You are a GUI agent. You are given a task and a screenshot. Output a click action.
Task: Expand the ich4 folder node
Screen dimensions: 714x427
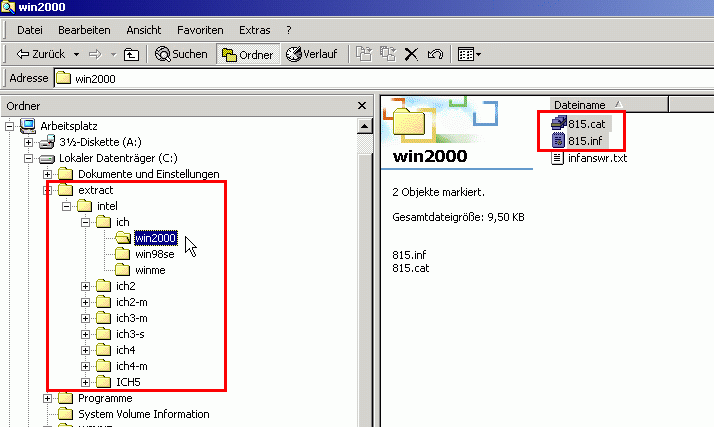tap(86, 350)
